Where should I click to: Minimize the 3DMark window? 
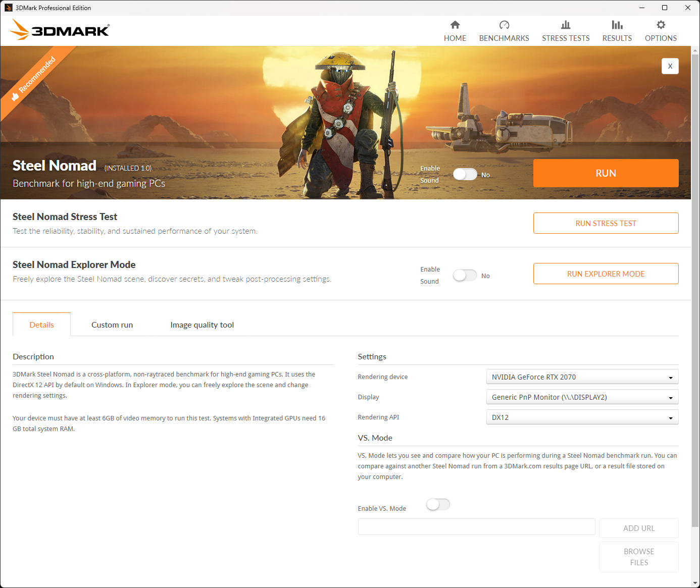coord(642,8)
